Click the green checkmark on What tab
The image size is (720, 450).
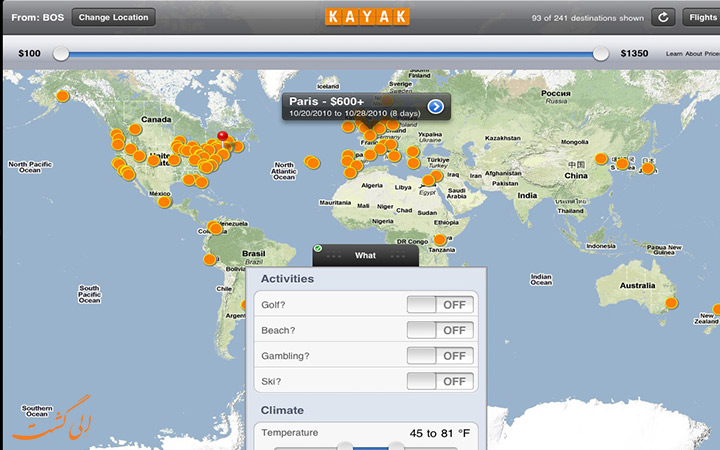click(318, 248)
